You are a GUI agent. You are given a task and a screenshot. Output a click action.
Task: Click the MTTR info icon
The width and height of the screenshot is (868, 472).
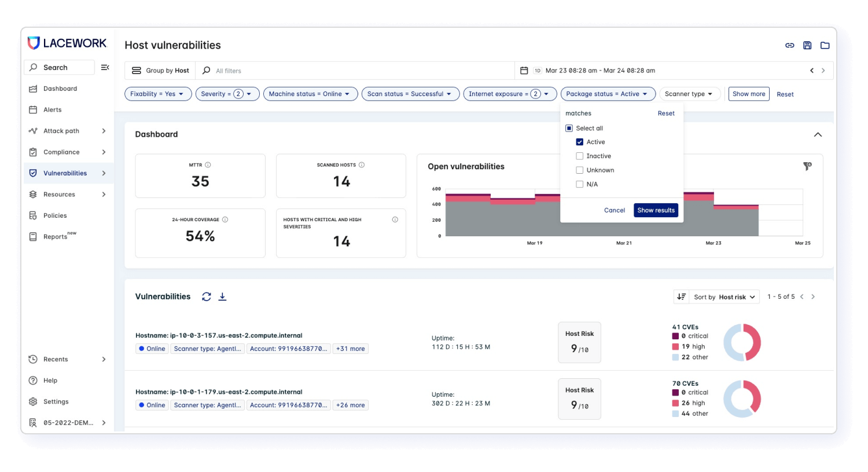[208, 165]
